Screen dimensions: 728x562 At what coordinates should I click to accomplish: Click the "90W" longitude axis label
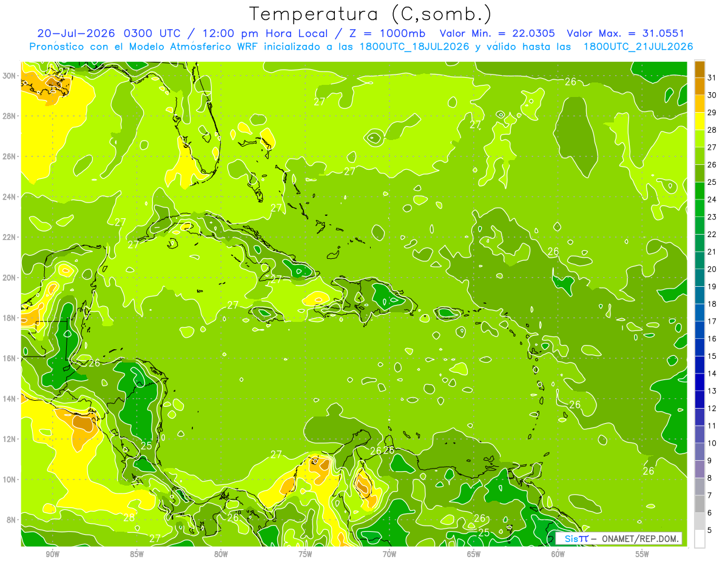52,554
